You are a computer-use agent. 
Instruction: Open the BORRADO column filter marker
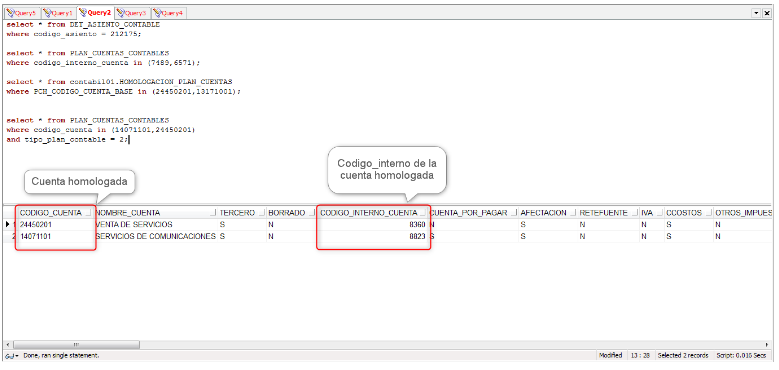pyautogui.click(x=311, y=213)
